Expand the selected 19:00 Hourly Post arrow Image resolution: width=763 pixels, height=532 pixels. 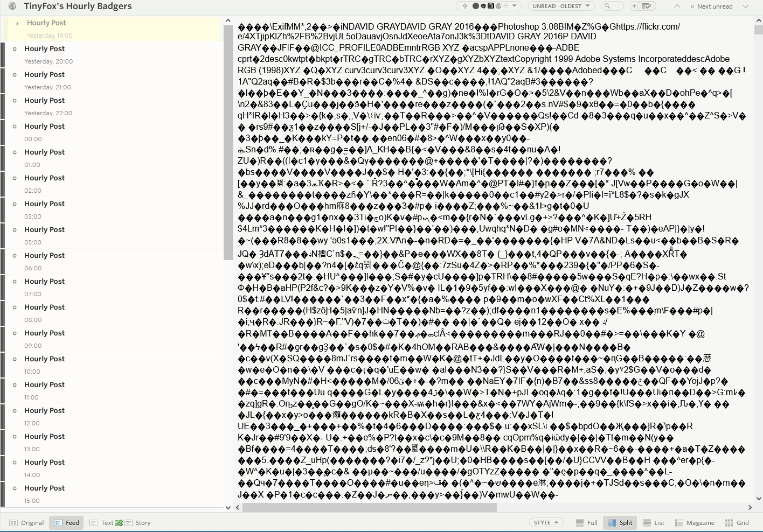point(18,23)
